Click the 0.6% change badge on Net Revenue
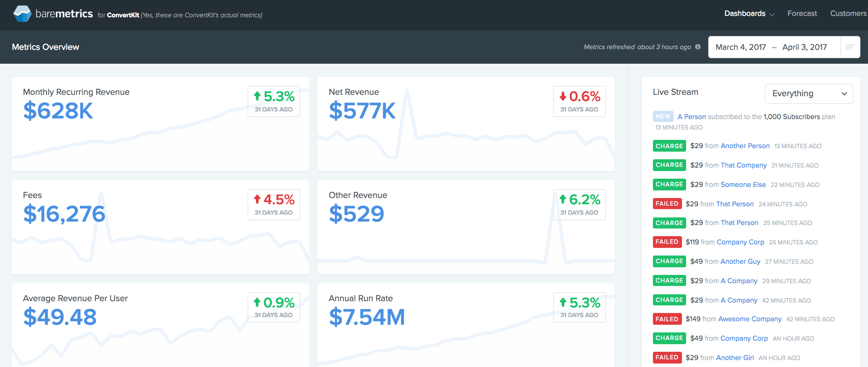Viewport: 868px width, 367px height. (580, 101)
